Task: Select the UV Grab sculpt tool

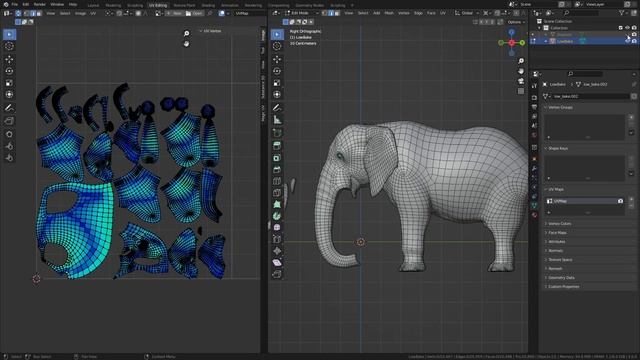Action: [9, 134]
